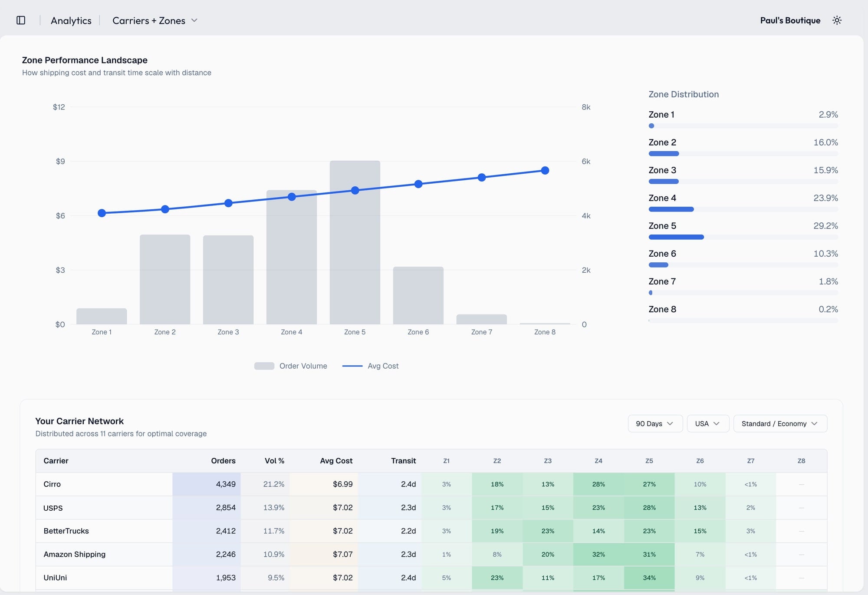Click Amazon Shipping's $7.07 avg cost cell

pyautogui.click(x=324, y=555)
